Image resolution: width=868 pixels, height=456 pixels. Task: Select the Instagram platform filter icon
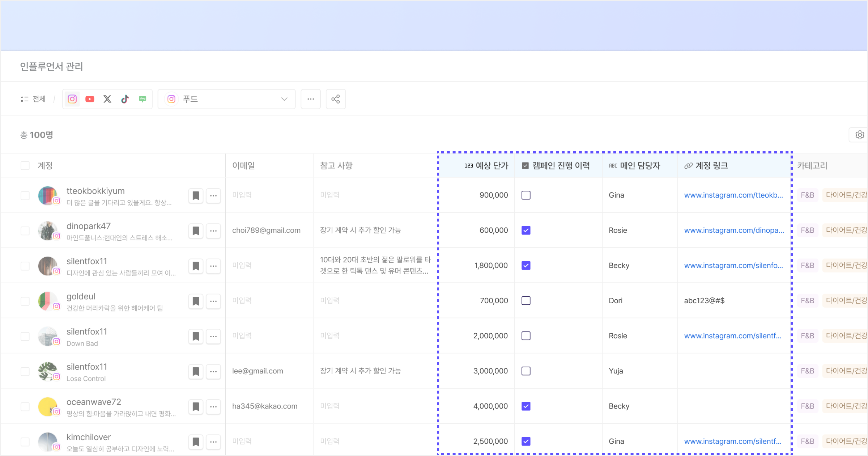tap(72, 99)
